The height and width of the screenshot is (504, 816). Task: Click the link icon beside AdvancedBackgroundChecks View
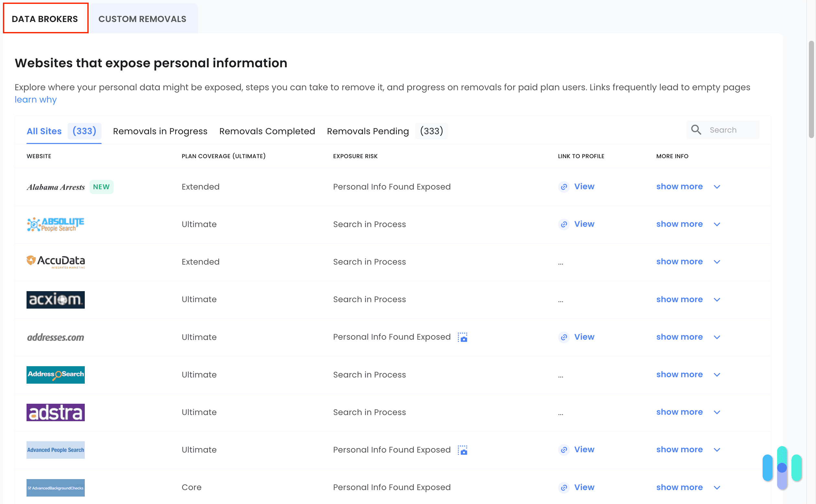tap(564, 487)
